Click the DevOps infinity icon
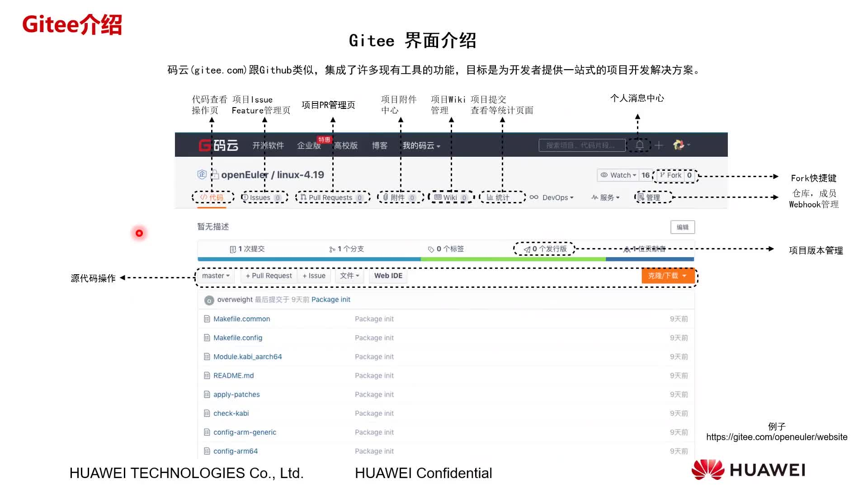Image resolution: width=868 pixels, height=488 pixels. (534, 197)
